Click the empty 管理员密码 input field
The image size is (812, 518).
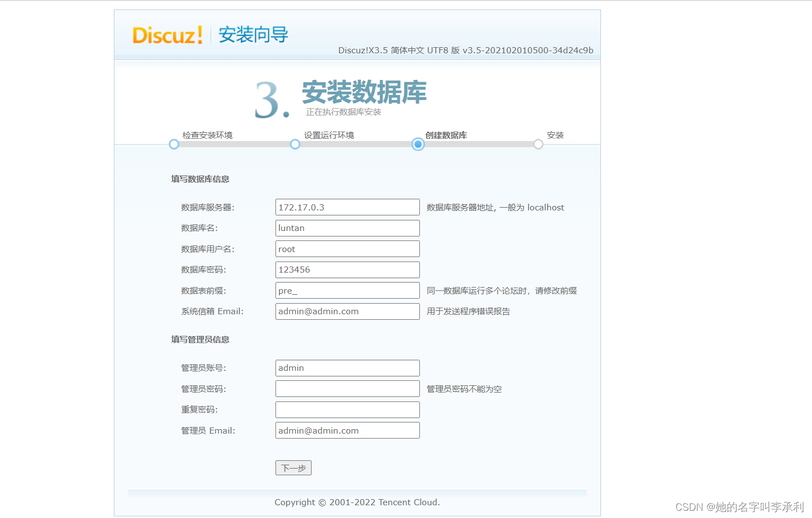347,388
